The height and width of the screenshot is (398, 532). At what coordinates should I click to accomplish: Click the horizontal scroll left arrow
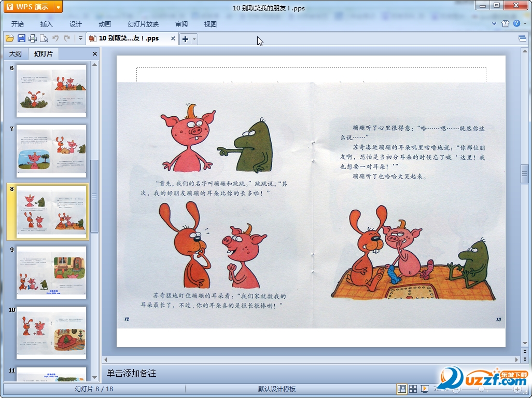(105, 359)
